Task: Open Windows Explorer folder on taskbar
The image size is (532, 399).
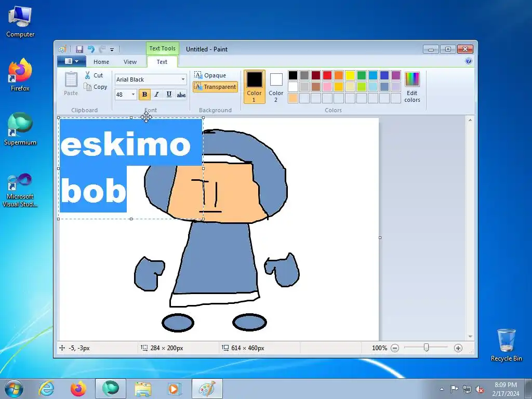Action: pyautogui.click(x=143, y=389)
